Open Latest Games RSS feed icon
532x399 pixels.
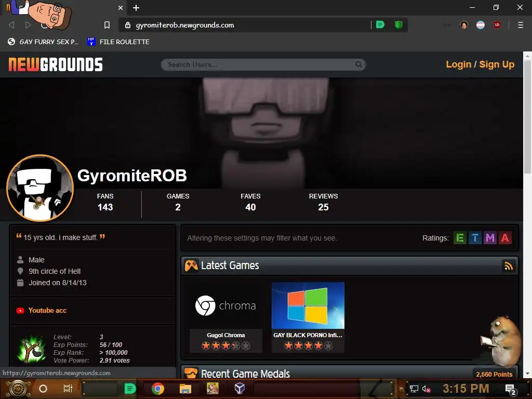pos(508,266)
